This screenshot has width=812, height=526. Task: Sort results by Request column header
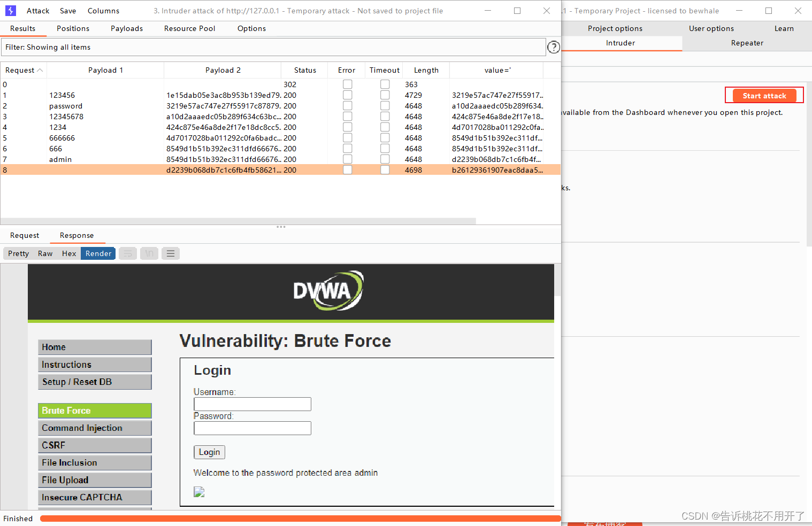coord(24,70)
